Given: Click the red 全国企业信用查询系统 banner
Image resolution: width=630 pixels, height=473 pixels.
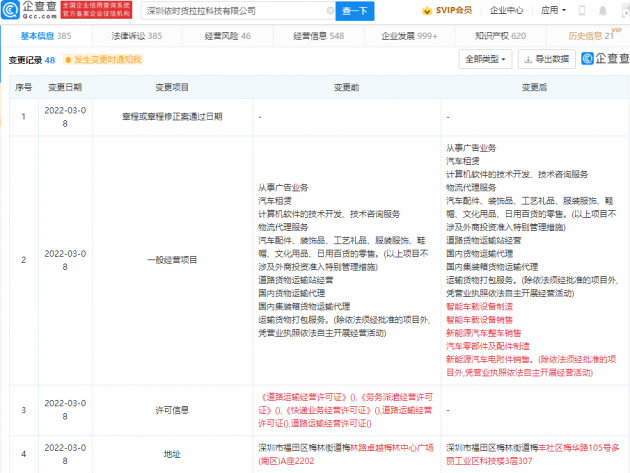Looking at the screenshot, I should (96, 10).
